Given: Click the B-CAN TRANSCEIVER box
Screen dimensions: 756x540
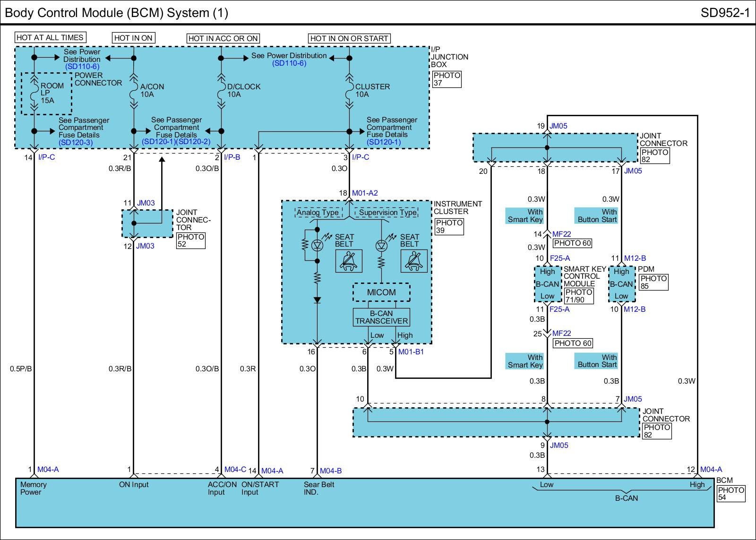Looking at the screenshot, I should click(381, 317).
